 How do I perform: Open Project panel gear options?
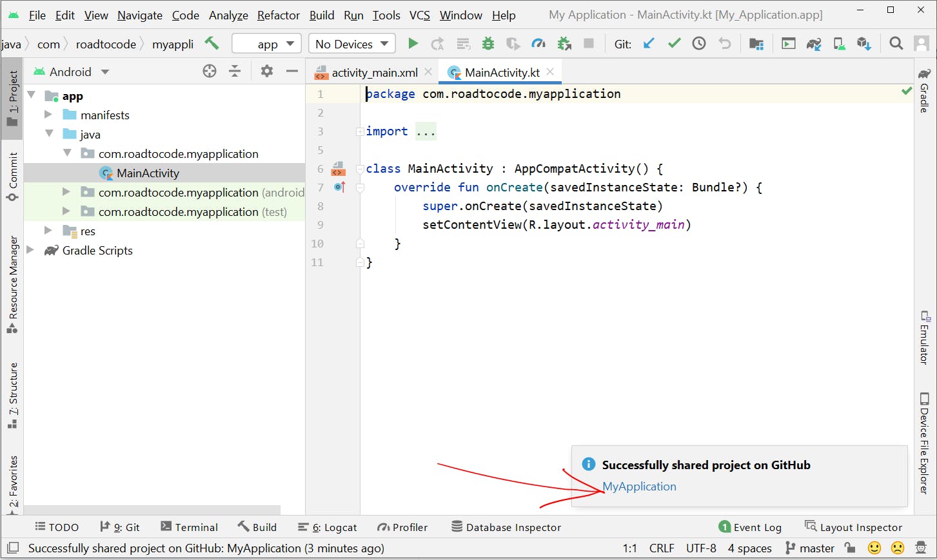[x=266, y=72]
